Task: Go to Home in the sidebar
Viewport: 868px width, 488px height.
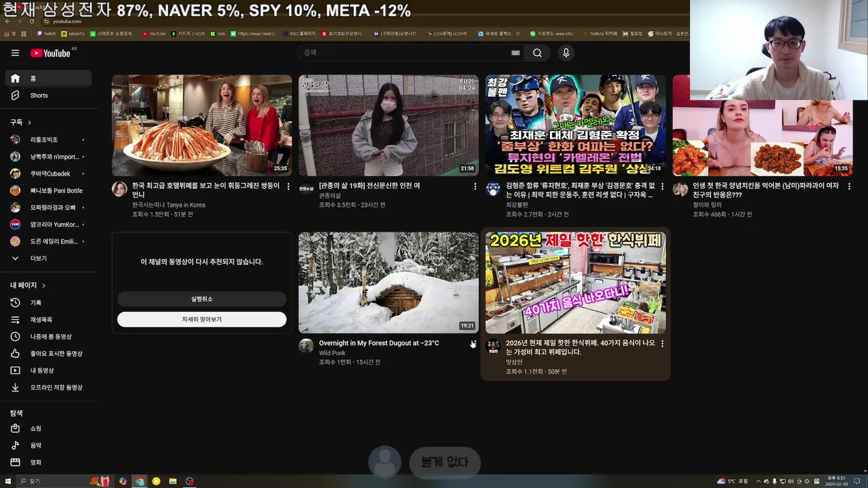Action: pos(47,79)
